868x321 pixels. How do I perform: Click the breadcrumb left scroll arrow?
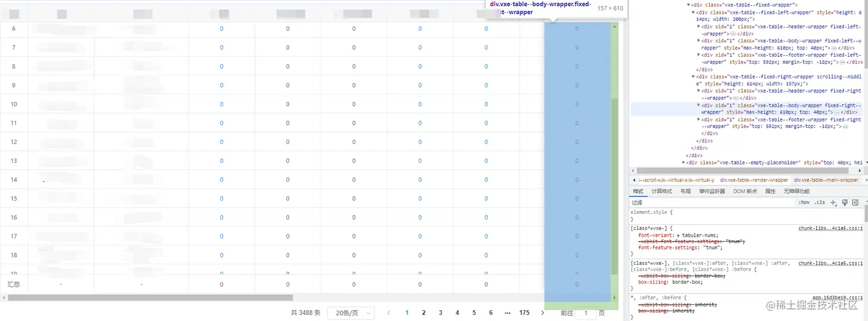pyautogui.click(x=633, y=180)
